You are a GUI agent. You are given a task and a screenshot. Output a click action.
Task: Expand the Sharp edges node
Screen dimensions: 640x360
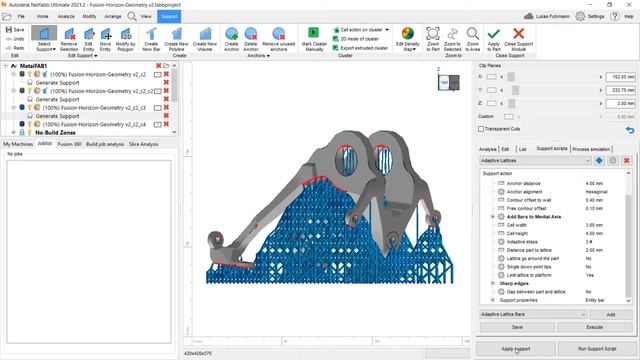[x=493, y=283]
